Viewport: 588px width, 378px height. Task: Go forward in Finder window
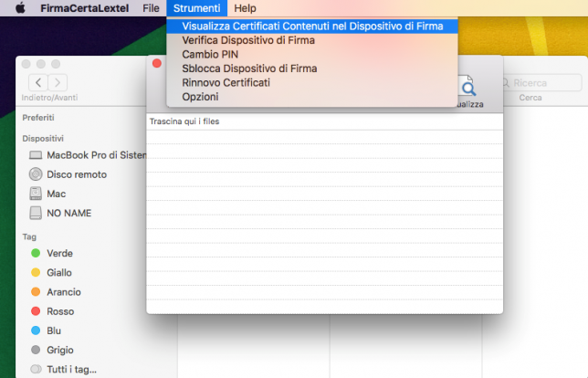[x=58, y=82]
